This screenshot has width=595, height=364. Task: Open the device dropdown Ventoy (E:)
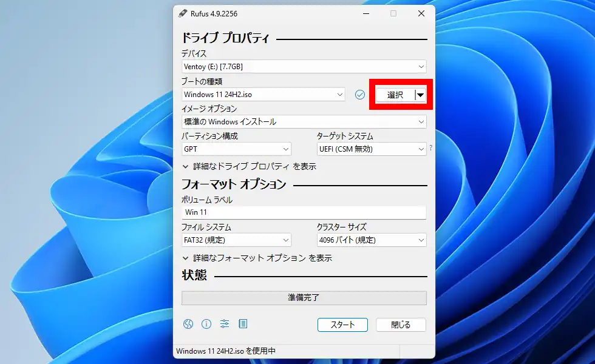point(304,66)
